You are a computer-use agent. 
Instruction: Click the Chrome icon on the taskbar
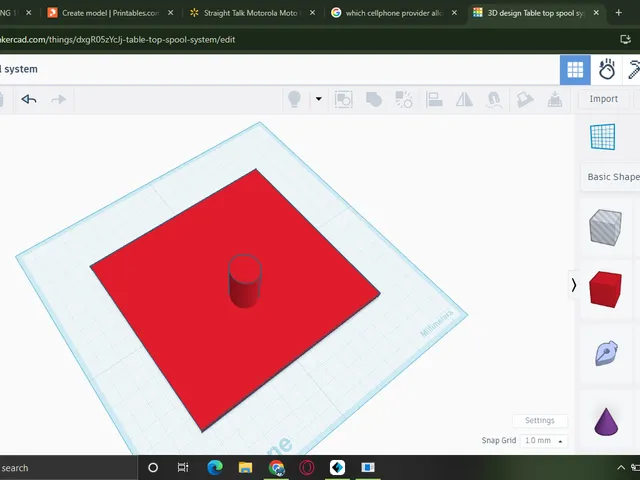[276, 468]
